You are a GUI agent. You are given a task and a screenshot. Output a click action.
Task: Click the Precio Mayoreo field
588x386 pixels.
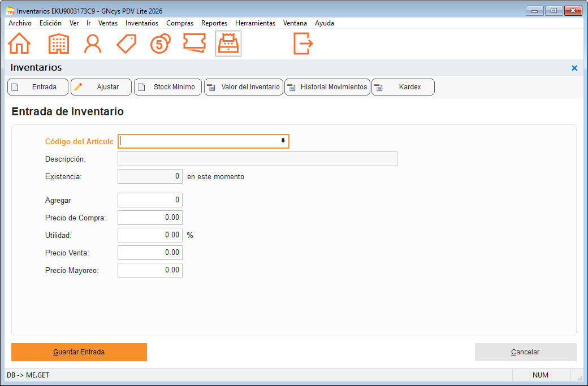pyautogui.click(x=150, y=270)
